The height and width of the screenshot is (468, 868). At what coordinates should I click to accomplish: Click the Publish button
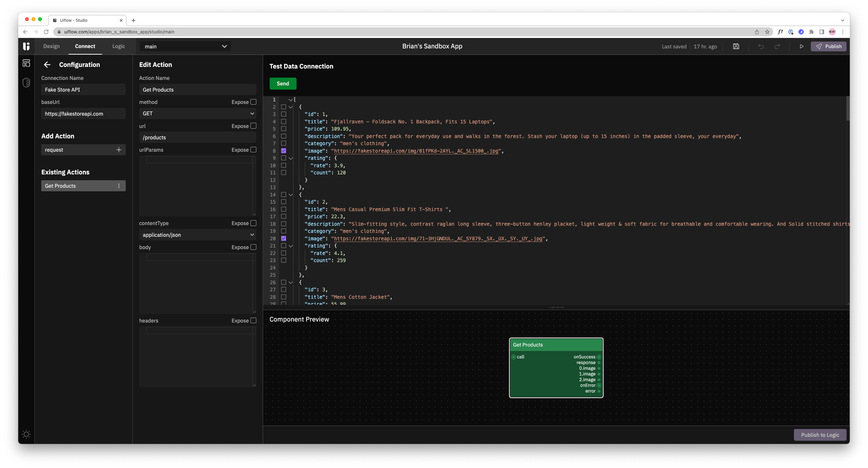pos(828,46)
